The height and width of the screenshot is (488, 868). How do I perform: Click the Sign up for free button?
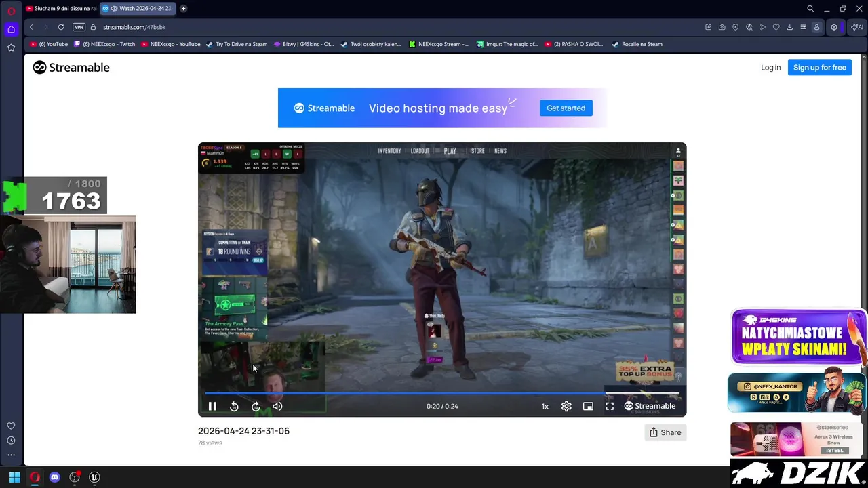(819, 67)
